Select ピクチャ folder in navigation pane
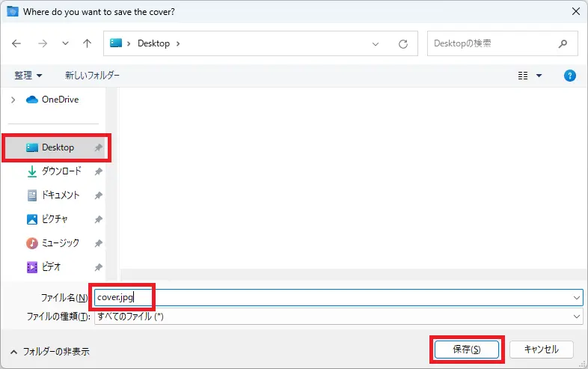 point(55,219)
